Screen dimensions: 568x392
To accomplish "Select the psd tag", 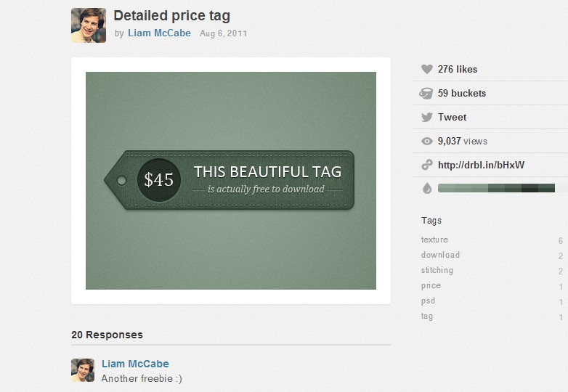I will click(428, 301).
